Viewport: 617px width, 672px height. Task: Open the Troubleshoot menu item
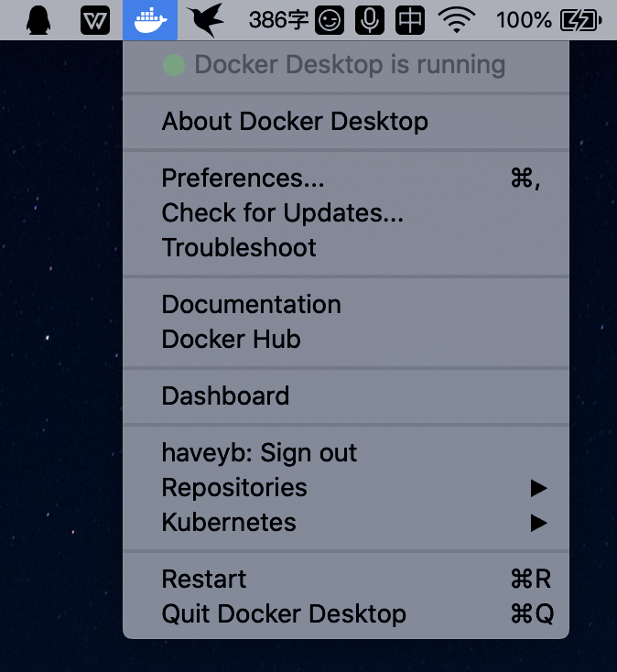coord(346,247)
